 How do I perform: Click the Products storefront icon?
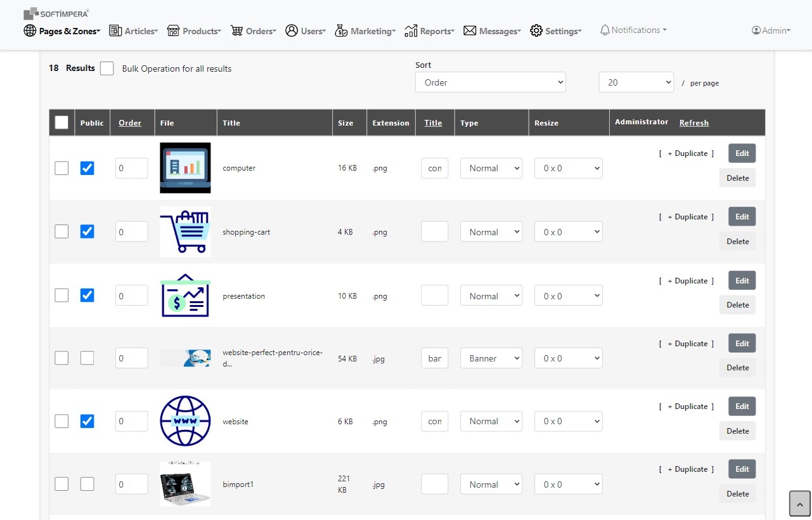pyautogui.click(x=174, y=30)
